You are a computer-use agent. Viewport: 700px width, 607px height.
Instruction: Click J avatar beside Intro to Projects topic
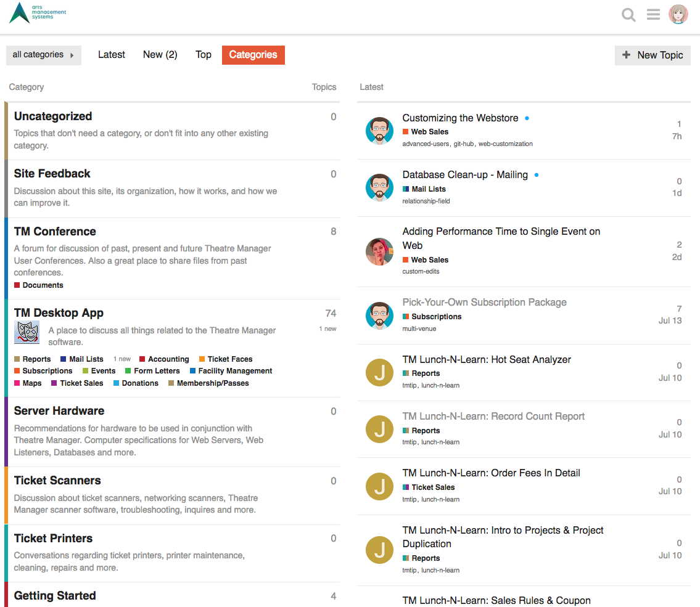[379, 550]
